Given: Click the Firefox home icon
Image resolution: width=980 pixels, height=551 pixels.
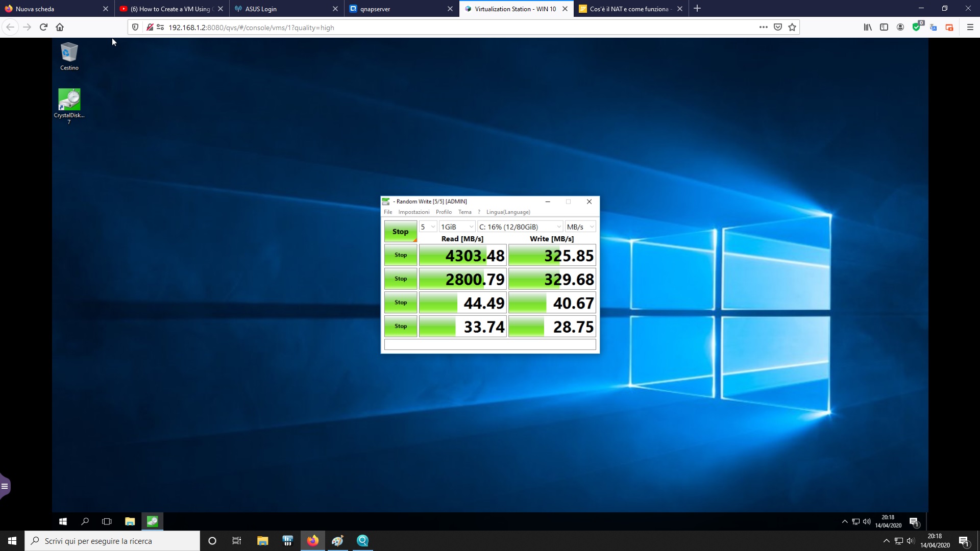Looking at the screenshot, I should 60,28.
